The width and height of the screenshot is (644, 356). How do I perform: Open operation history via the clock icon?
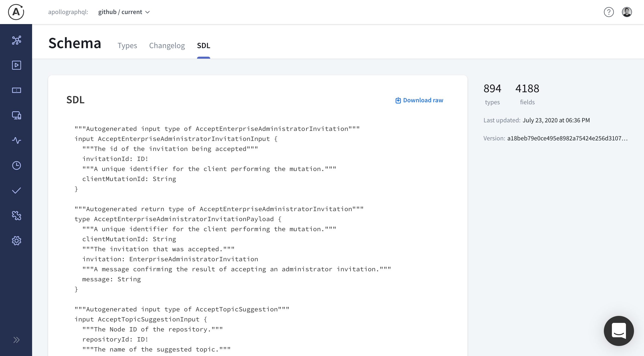click(16, 165)
